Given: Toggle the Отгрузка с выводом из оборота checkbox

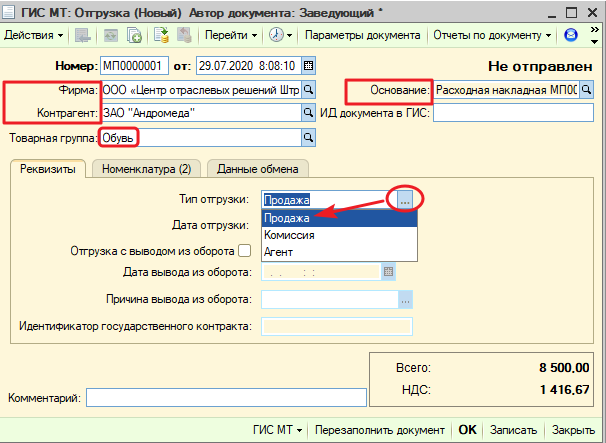Looking at the screenshot, I should coord(244,251).
